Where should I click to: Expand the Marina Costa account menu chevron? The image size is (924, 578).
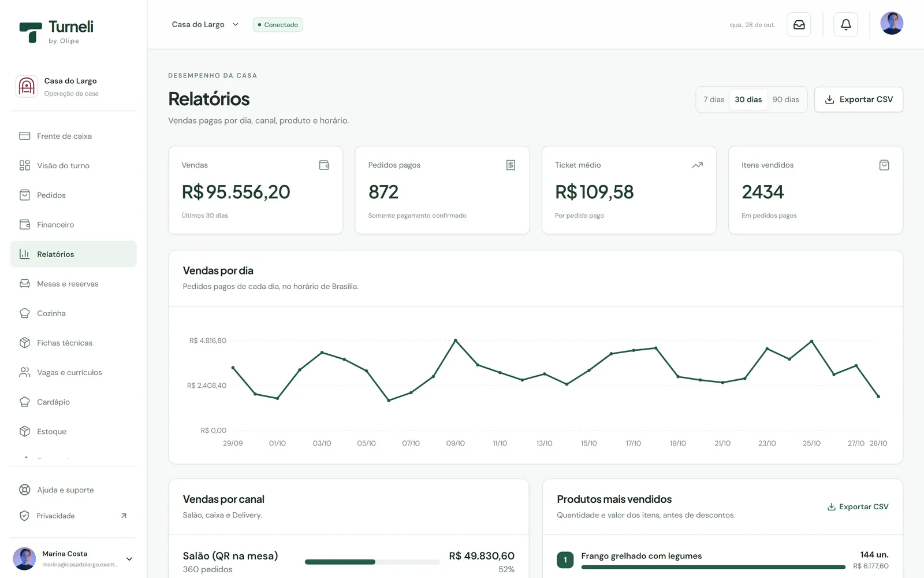tap(129, 559)
